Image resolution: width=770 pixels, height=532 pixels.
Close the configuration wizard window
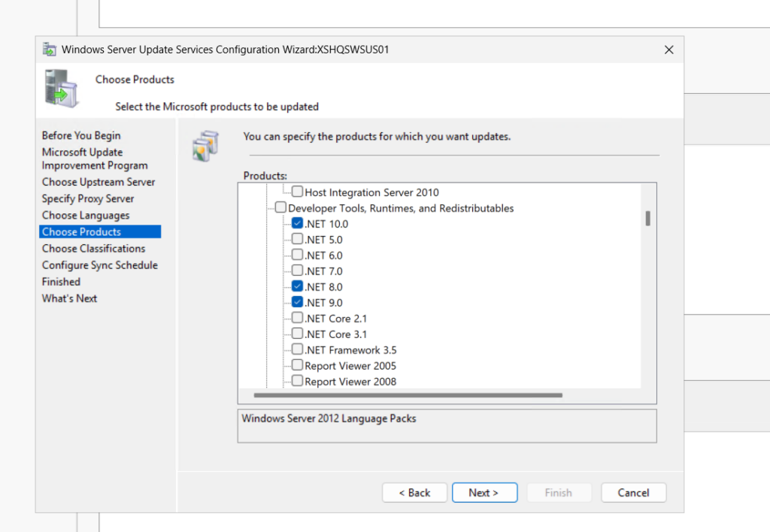pyautogui.click(x=668, y=50)
